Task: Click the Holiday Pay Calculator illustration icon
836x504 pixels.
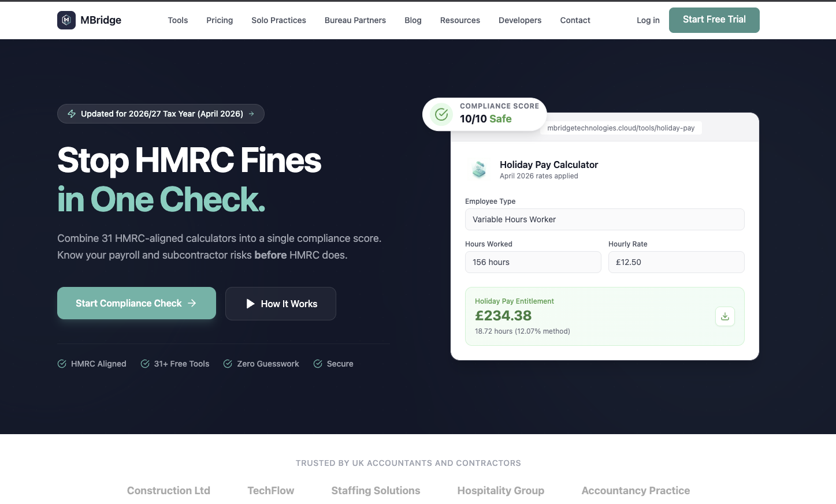Action: pyautogui.click(x=479, y=169)
